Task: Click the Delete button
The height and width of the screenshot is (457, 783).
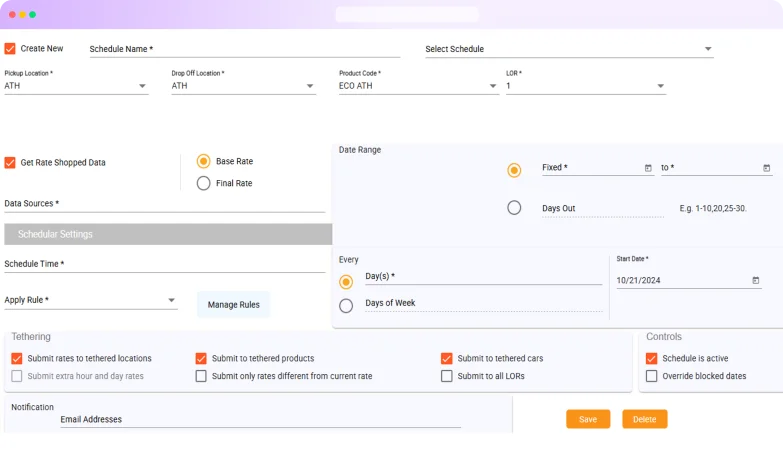Action: click(x=644, y=419)
